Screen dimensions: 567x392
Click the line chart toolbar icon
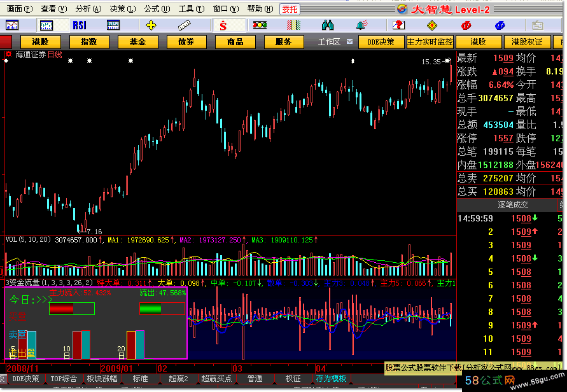(12, 25)
